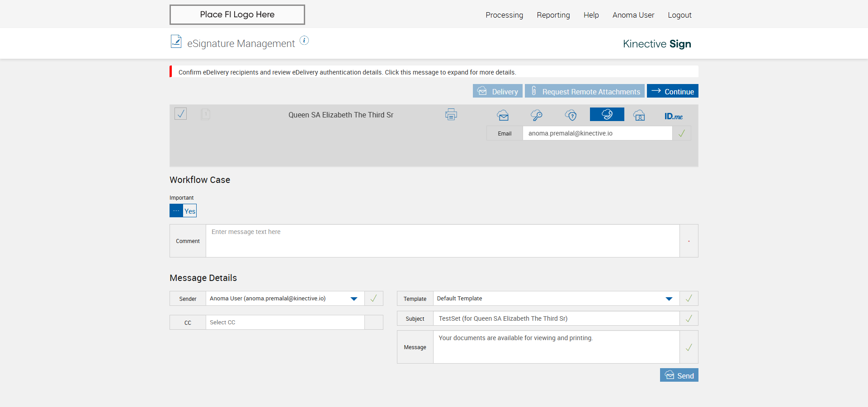Open the Reporting menu

point(553,15)
